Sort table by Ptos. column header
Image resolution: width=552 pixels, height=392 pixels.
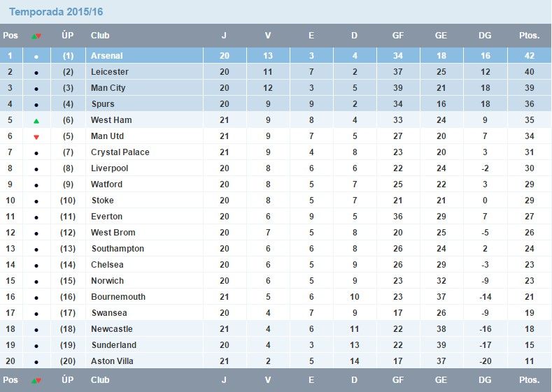point(529,36)
